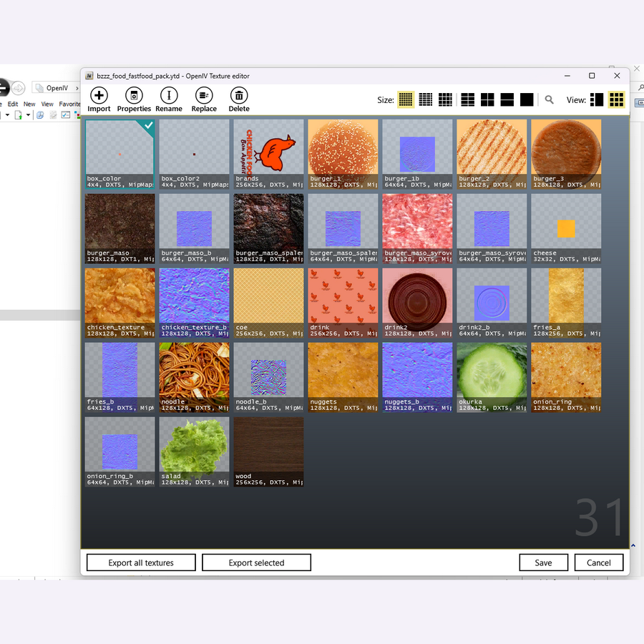The width and height of the screenshot is (644, 644).
Task: Click the Rename texture icon
Action: [x=168, y=96]
